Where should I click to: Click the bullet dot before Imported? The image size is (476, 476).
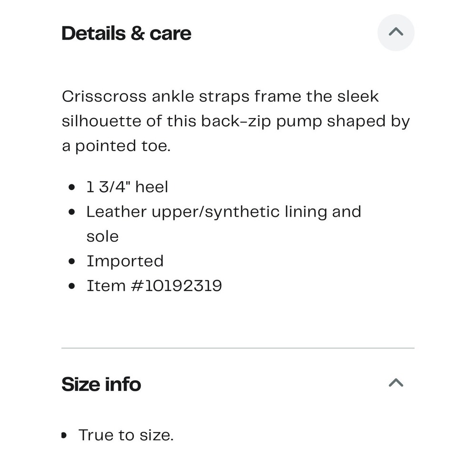pyautogui.click(x=72, y=261)
